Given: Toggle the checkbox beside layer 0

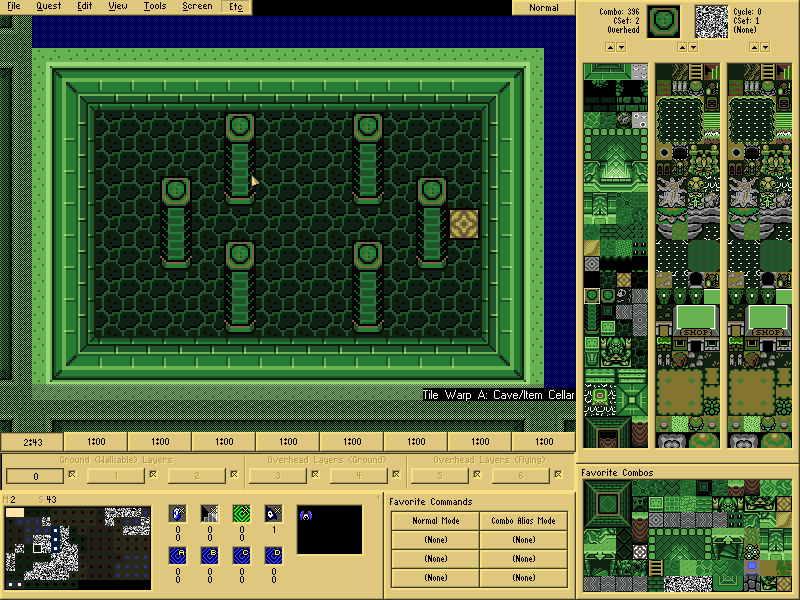Looking at the screenshot, I should 72,474.
